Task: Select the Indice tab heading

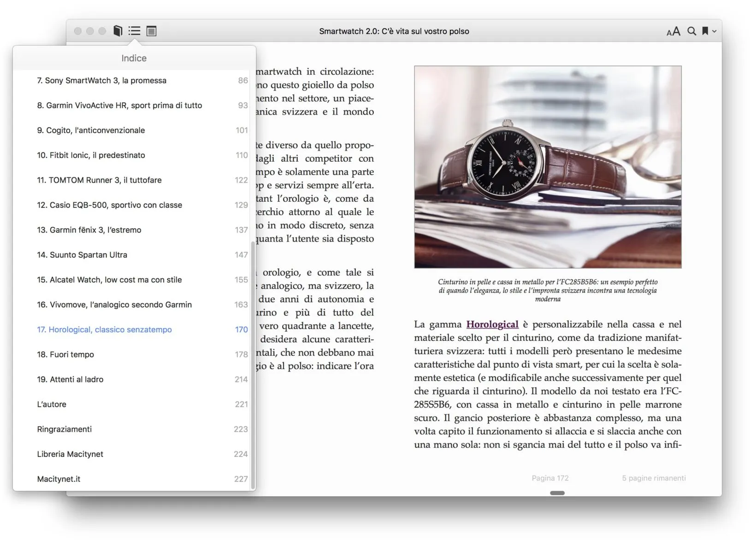Action: [134, 58]
